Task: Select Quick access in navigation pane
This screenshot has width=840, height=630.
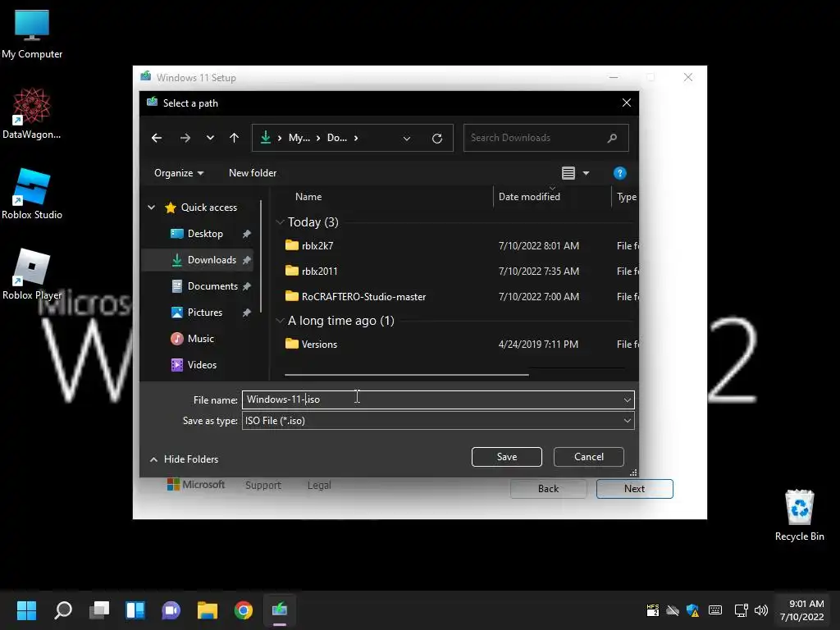Action: point(209,208)
